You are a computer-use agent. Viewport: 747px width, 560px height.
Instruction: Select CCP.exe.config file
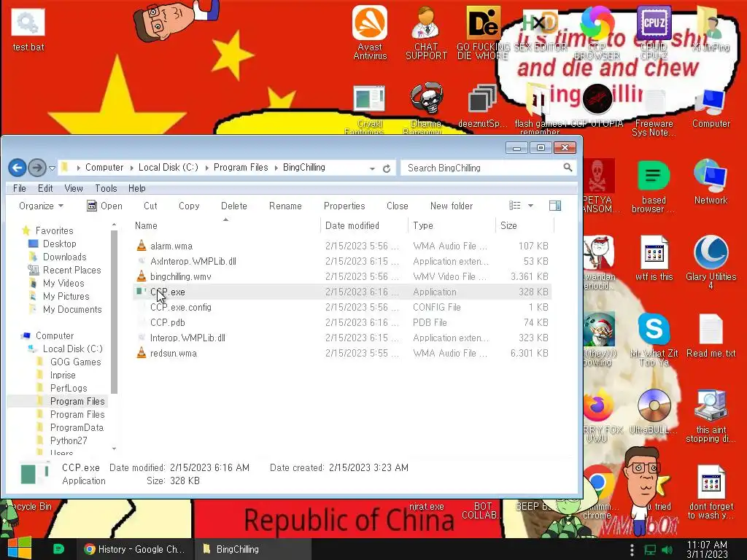342,307
